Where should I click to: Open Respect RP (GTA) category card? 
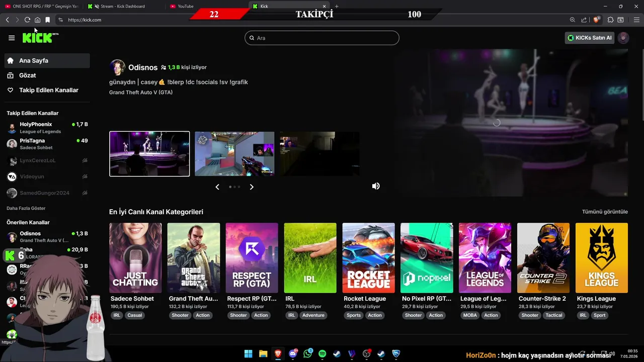point(252,258)
